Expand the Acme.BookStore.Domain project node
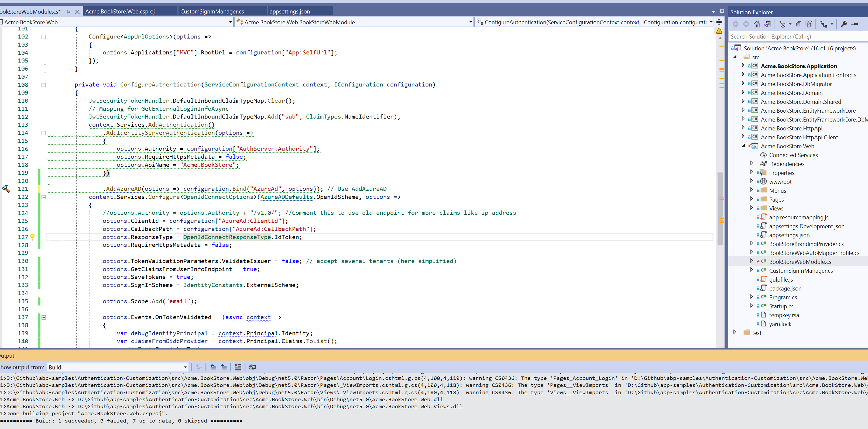This screenshot has width=868, height=429. click(x=743, y=93)
